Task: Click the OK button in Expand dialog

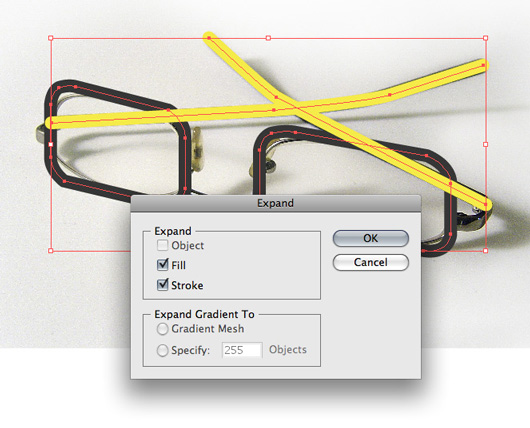Action: [370, 238]
